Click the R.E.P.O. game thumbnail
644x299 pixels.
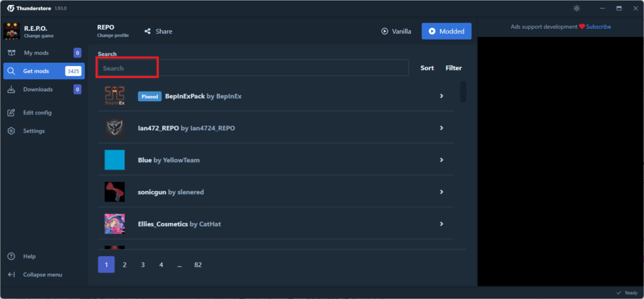[x=11, y=31]
